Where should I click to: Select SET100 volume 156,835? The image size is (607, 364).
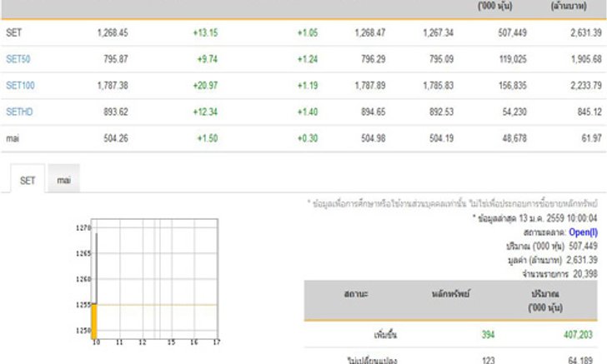(513, 85)
